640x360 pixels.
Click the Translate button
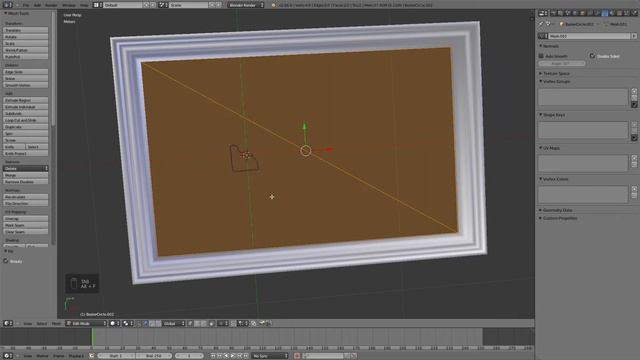[26, 30]
